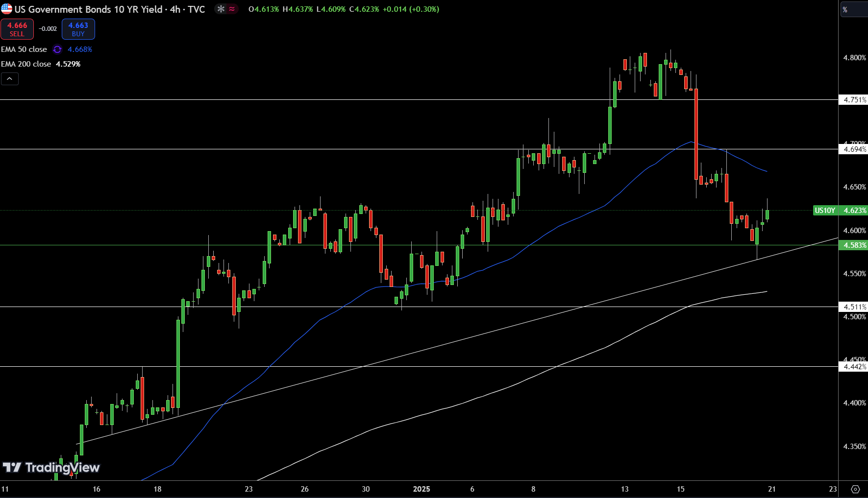
Task: Click the 2025 label on time axis
Action: point(422,489)
